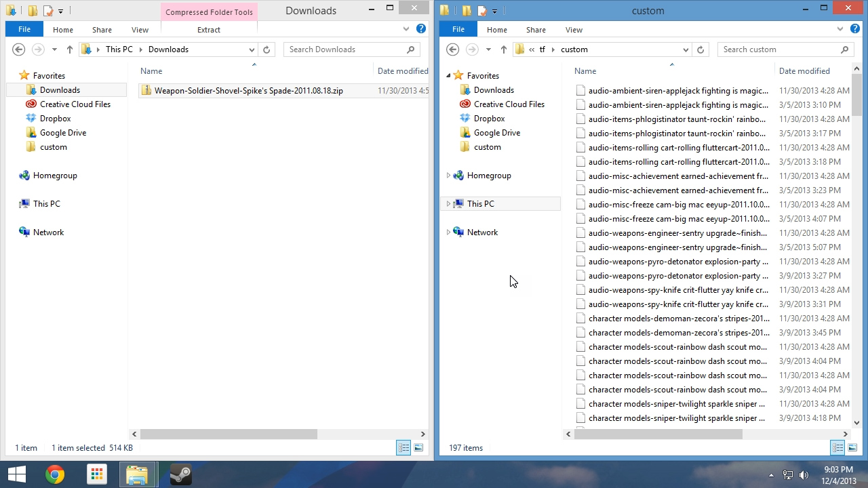
Task: Open the volume control in system tray
Action: pos(804,475)
